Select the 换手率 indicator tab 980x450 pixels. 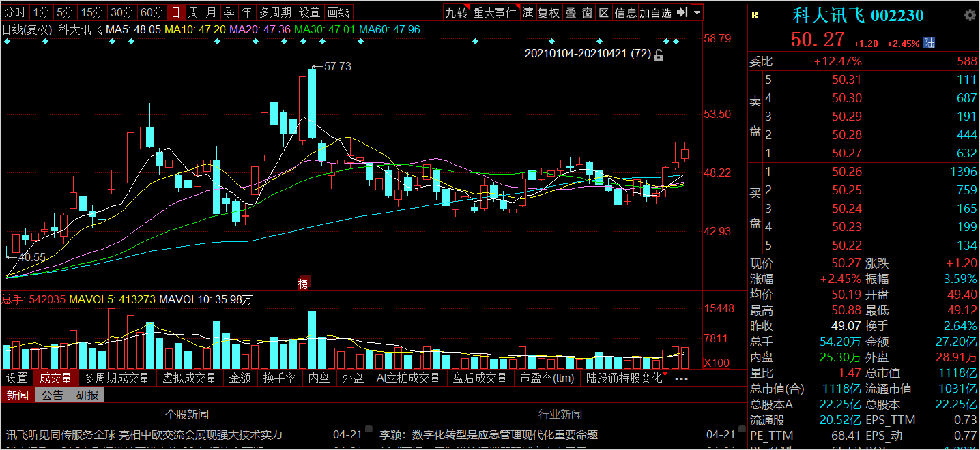[x=280, y=378]
